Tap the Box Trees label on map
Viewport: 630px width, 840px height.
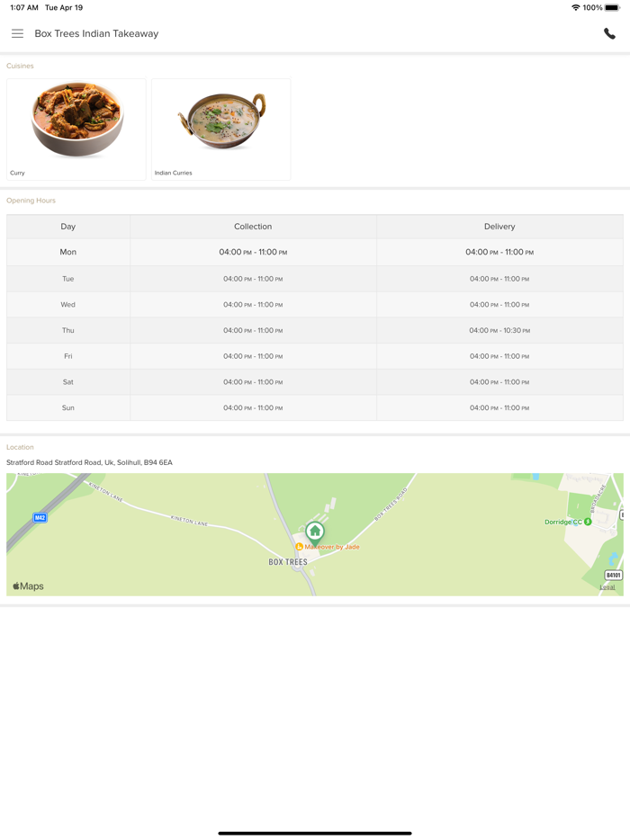coord(288,562)
